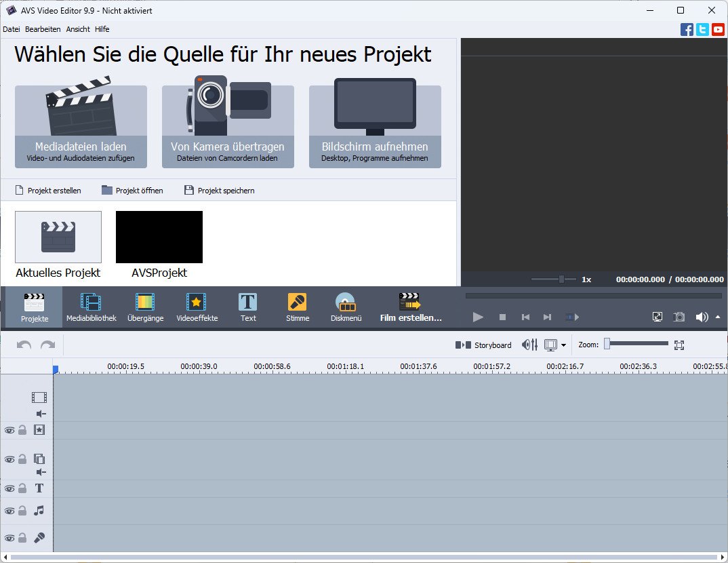Open the Bearbeiten menu
The width and height of the screenshot is (728, 563).
(43, 29)
